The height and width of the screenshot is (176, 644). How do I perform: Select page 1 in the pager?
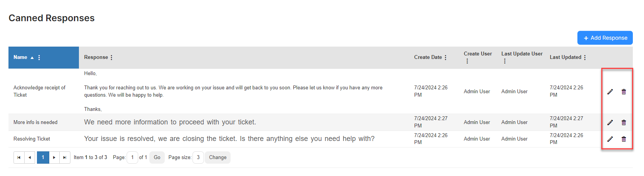(43, 158)
